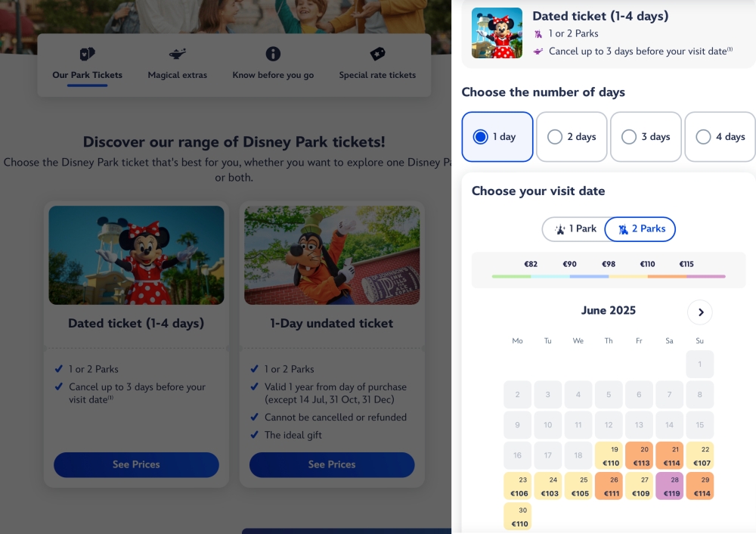Click the €115 purple price legend segment
Screen dimensions: 756x534
(706, 276)
